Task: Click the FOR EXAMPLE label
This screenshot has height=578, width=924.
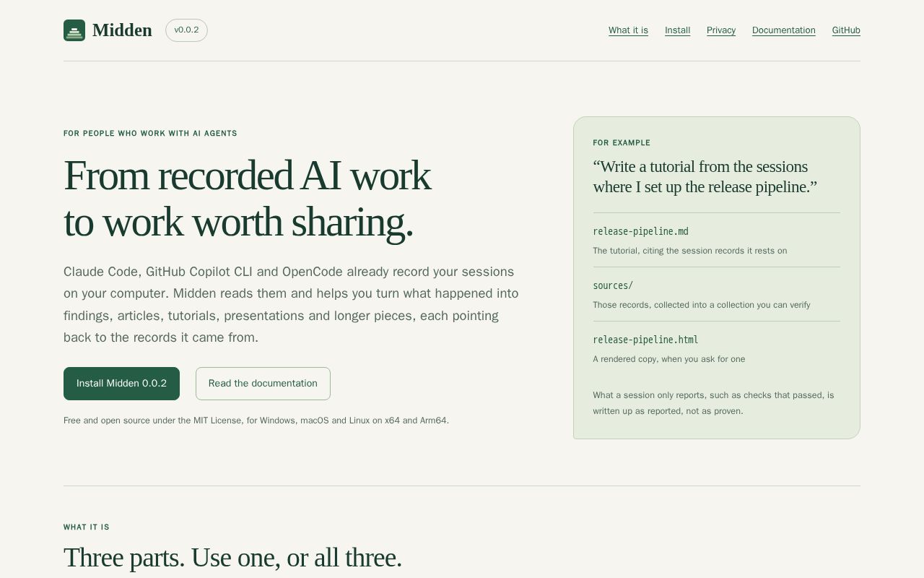Action: 622,143
